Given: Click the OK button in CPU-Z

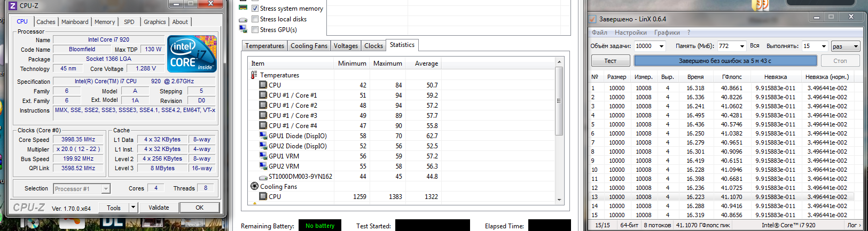Looking at the screenshot, I should [x=200, y=208].
